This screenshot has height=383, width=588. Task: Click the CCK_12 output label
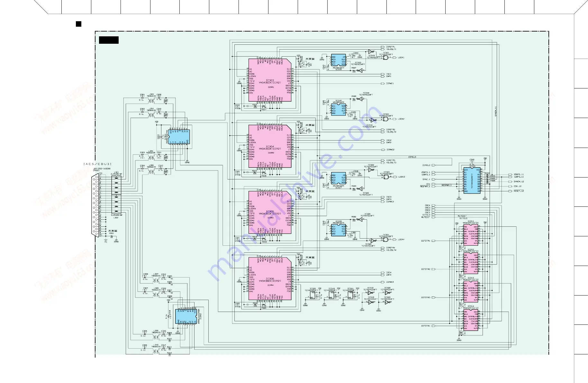518,186
